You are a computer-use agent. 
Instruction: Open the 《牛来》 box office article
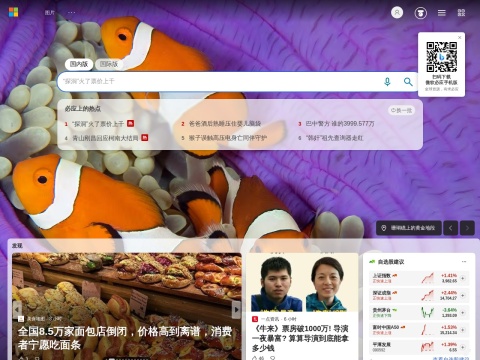tap(300, 338)
